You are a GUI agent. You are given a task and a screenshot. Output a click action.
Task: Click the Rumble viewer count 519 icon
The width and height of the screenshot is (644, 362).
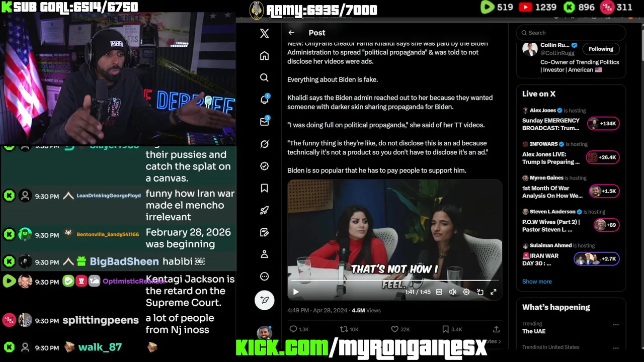coord(488,7)
